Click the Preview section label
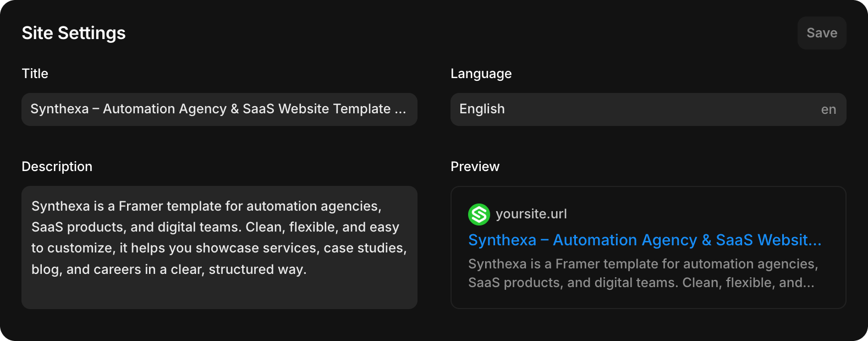Screen dimensions: 868x341 coord(475,167)
